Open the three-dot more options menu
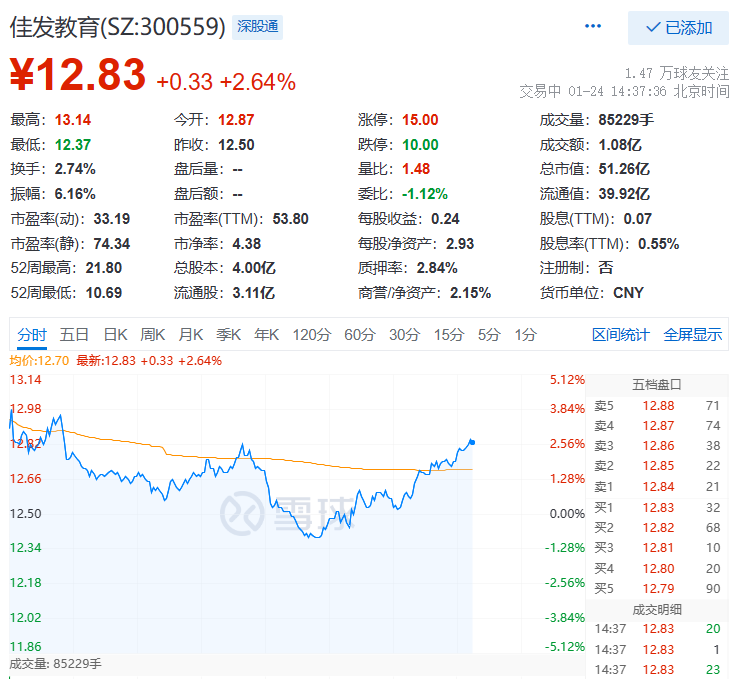Viewport: 741px width, 679px height. pyautogui.click(x=593, y=26)
